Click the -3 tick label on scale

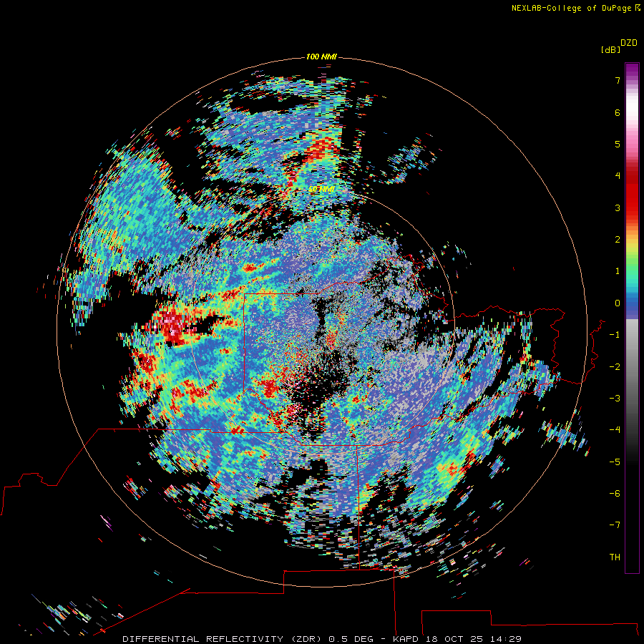click(x=615, y=399)
